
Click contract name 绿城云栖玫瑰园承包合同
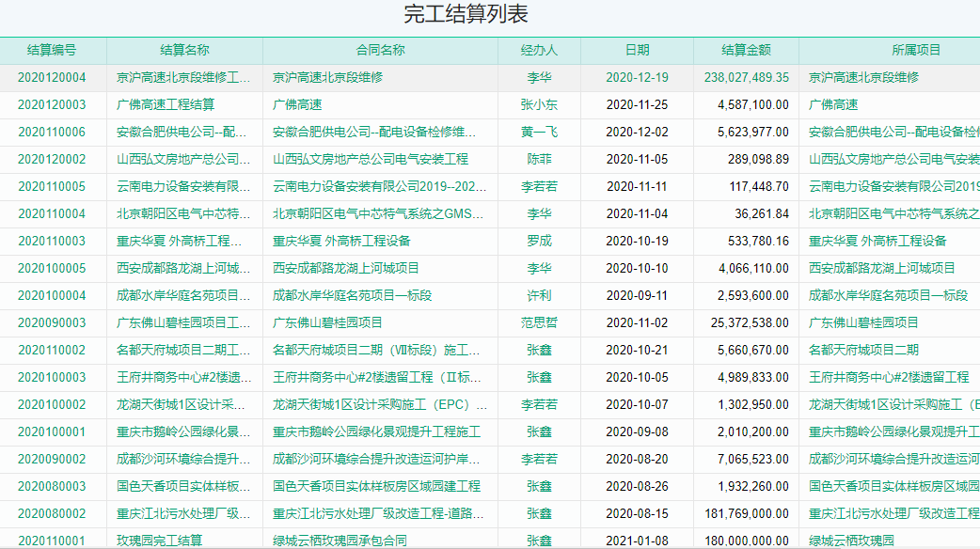(x=340, y=541)
